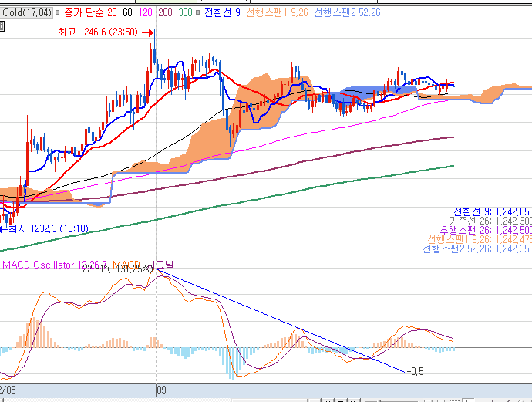Click the orange 선행스팬1 9,26 legend label

coord(277,13)
